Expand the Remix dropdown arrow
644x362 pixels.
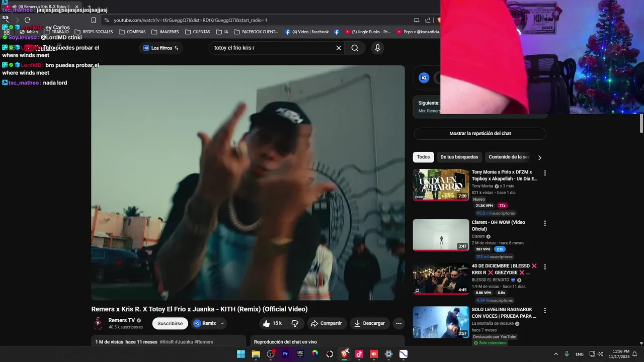[x=222, y=323]
